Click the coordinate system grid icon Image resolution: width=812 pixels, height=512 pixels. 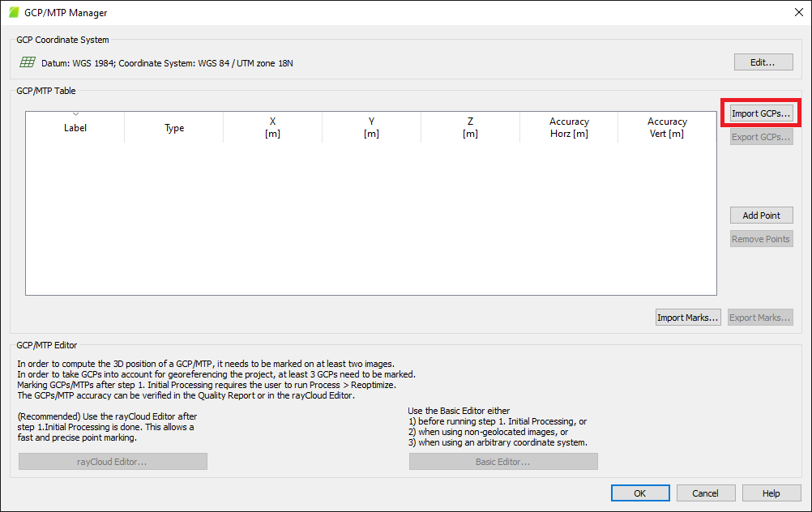(x=28, y=62)
